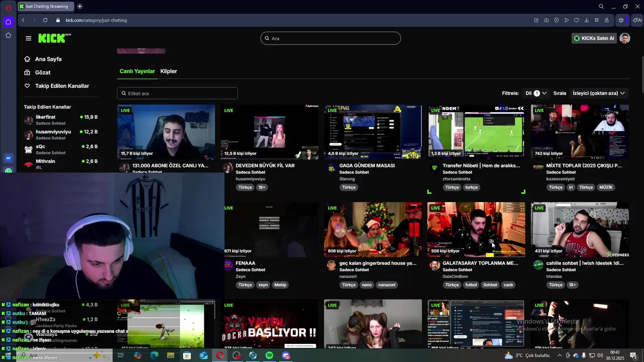Reload the page with the browser refresh icon
Screen dimensions: 644x362
pos(45,20)
